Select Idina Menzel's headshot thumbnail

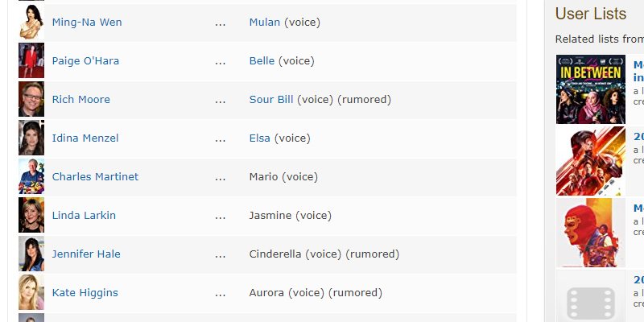pyautogui.click(x=31, y=138)
